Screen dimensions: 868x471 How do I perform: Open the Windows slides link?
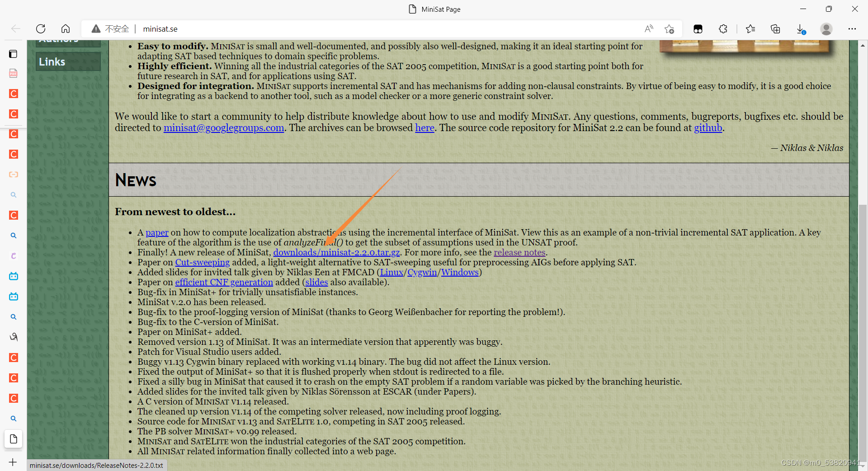coord(460,272)
